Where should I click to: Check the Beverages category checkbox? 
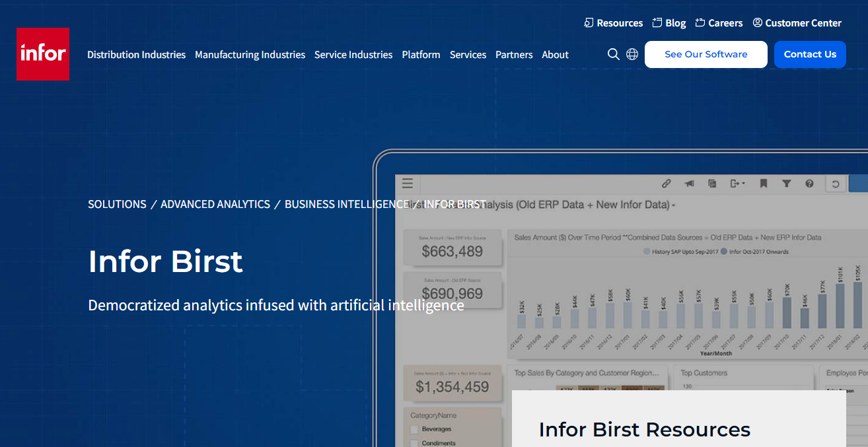(414, 429)
